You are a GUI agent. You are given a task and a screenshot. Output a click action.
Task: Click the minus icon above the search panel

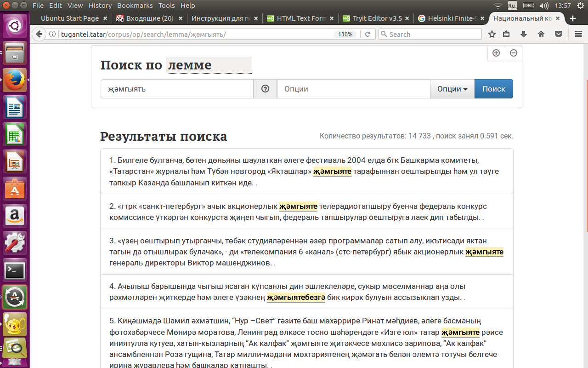point(513,53)
